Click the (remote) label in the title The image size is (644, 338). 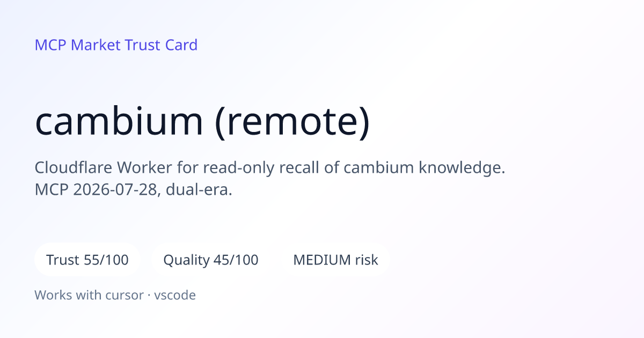[292, 121]
